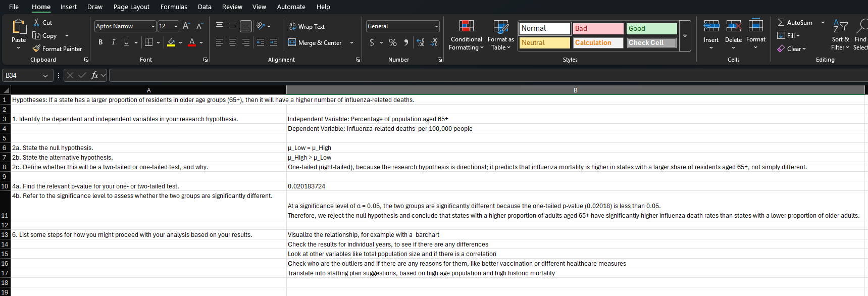Click Merge & Center
The image size is (868, 296).
tap(315, 42)
